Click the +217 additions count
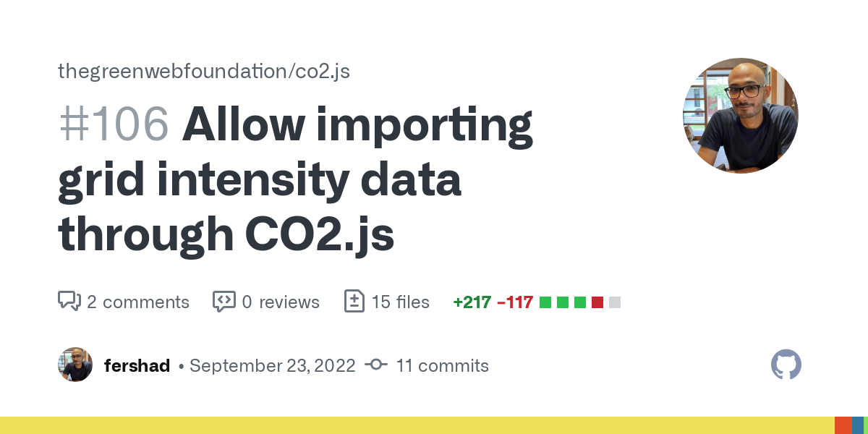868x434 pixels. (x=472, y=302)
